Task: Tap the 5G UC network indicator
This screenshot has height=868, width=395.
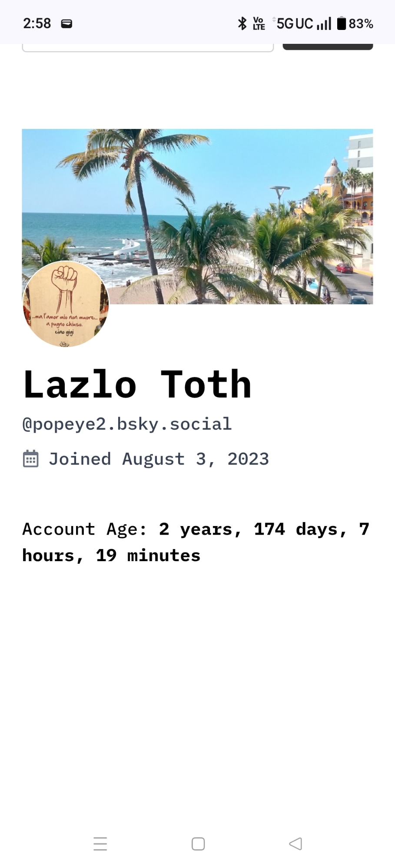Action: click(295, 23)
